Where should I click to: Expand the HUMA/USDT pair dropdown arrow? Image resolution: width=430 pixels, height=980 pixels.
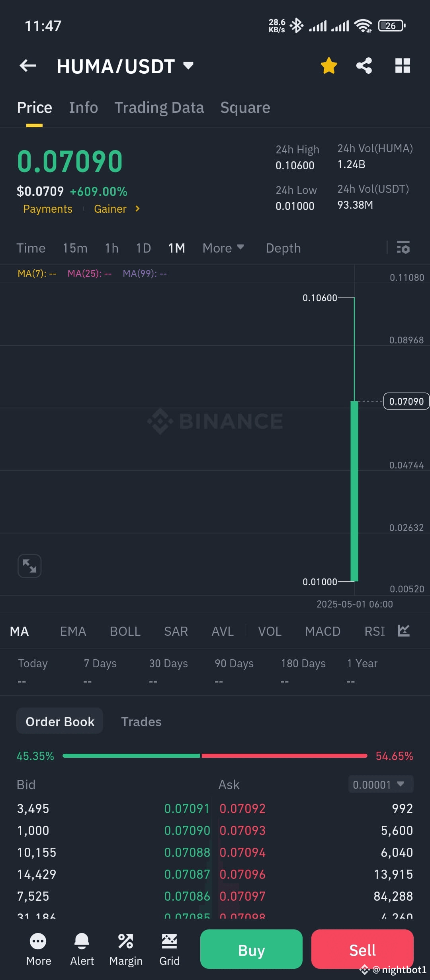point(188,65)
